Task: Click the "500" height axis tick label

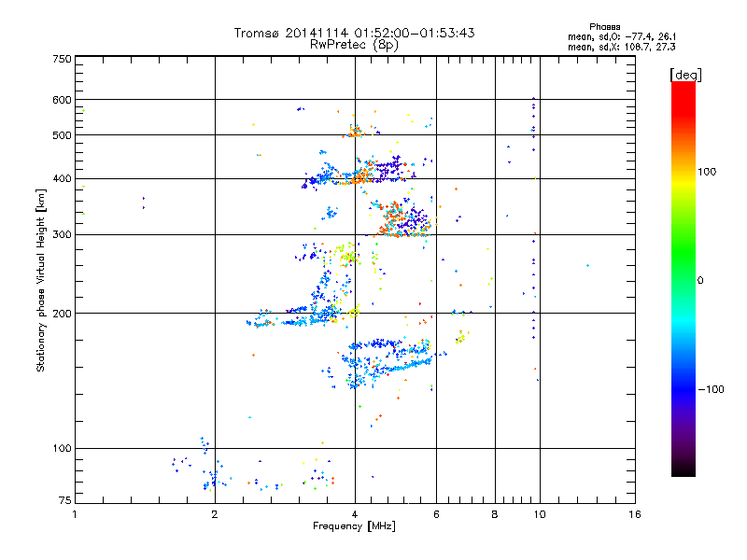Action: pyautogui.click(x=62, y=135)
